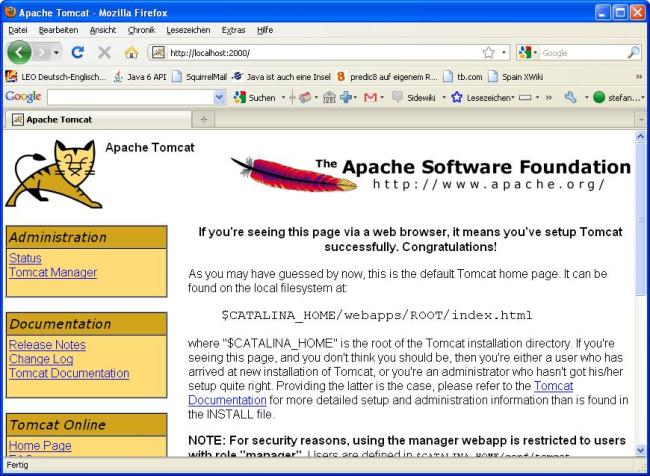Open the dropdown arrow next to Suchen

(x=284, y=98)
